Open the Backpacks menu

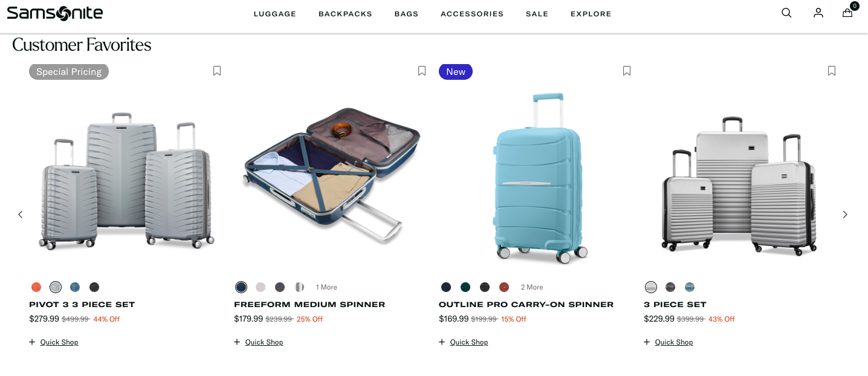point(346,14)
